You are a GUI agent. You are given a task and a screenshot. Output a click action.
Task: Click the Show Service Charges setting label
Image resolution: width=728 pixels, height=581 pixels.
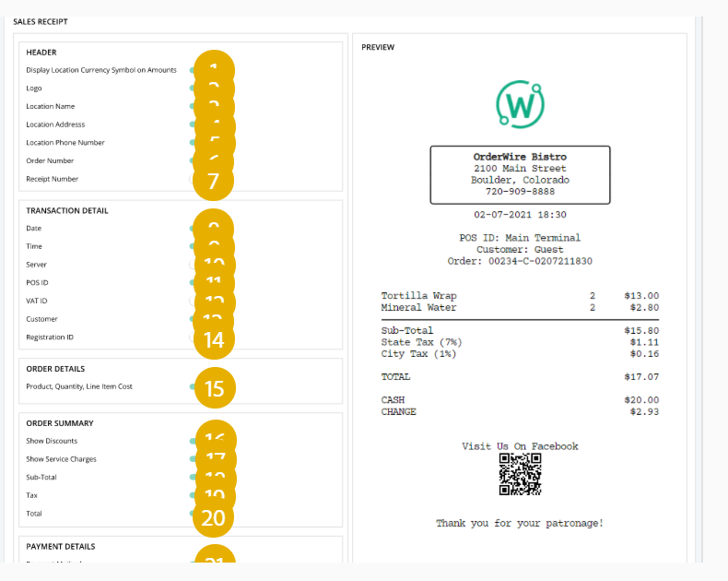click(x=62, y=459)
